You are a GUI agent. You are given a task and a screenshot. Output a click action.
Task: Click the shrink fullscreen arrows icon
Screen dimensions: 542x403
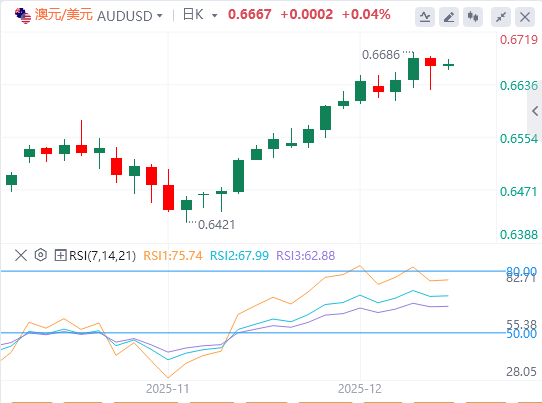[x=501, y=17]
